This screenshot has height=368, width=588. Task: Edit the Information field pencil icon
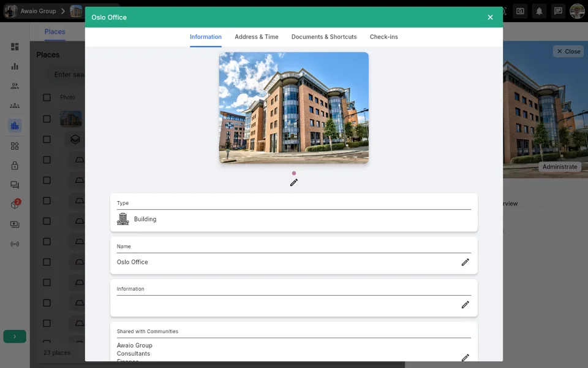465,305
